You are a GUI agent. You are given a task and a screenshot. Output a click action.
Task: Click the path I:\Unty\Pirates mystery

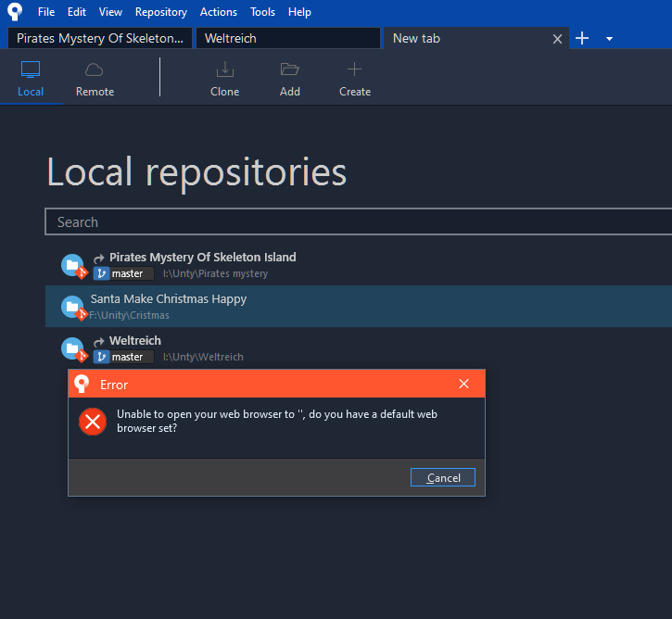tap(215, 273)
